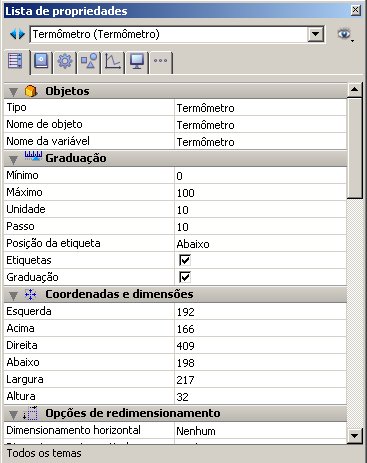Open the graph curve tab

[x=113, y=61]
